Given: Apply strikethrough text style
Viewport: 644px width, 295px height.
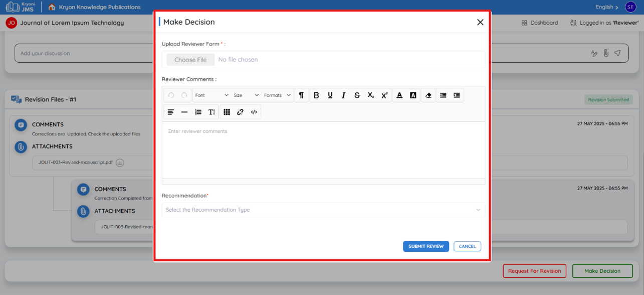Looking at the screenshot, I should [x=357, y=95].
